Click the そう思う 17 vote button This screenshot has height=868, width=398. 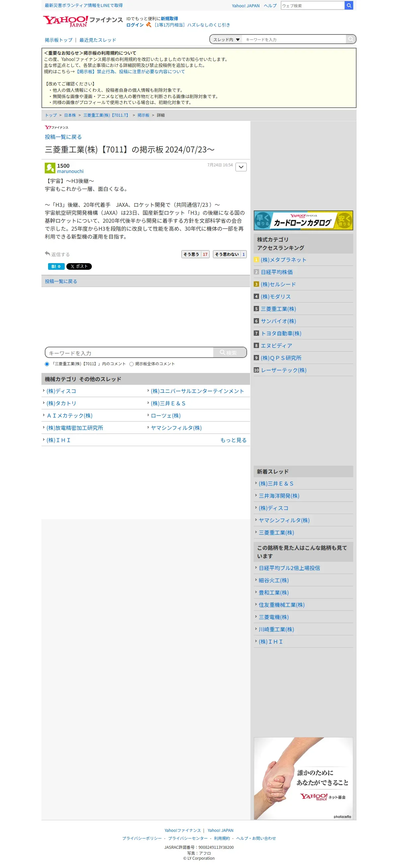coord(195,254)
